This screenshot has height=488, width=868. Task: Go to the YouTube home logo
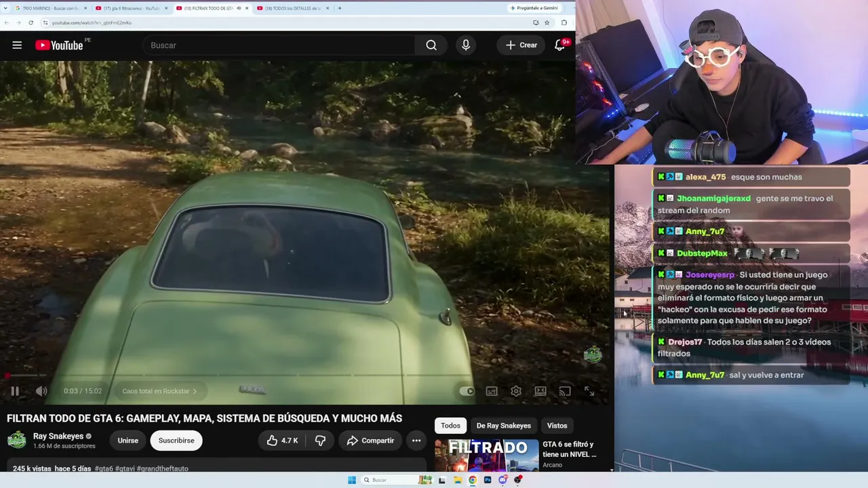[60, 45]
